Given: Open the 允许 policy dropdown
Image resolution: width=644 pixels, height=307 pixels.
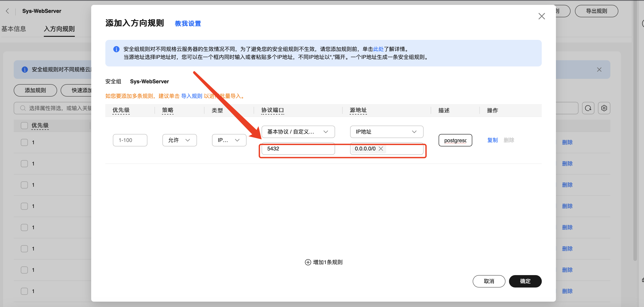Looking at the screenshot, I should pos(179,140).
